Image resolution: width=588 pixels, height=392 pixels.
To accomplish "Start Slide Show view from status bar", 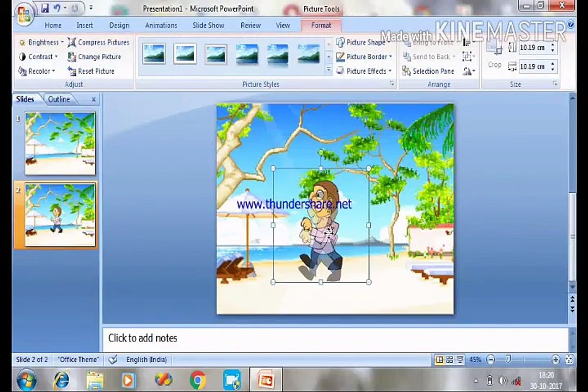I will pyautogui.click(x=460, y=360).
